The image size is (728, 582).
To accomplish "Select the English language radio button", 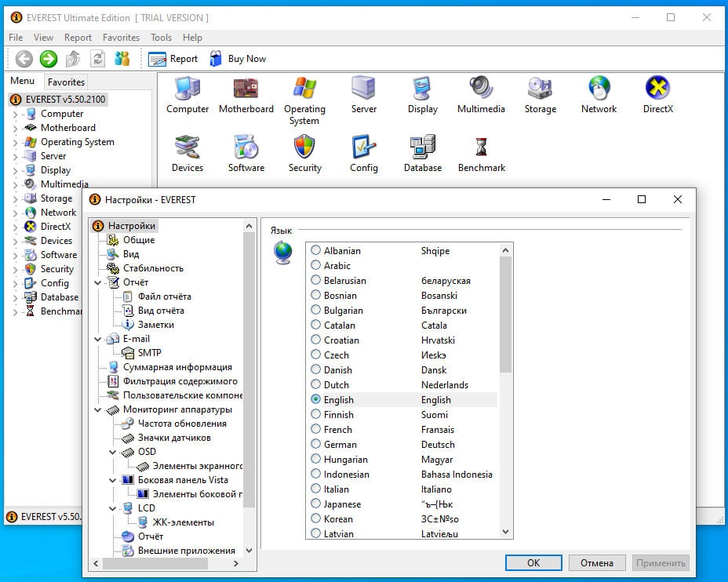I will [x=315, y=399].
